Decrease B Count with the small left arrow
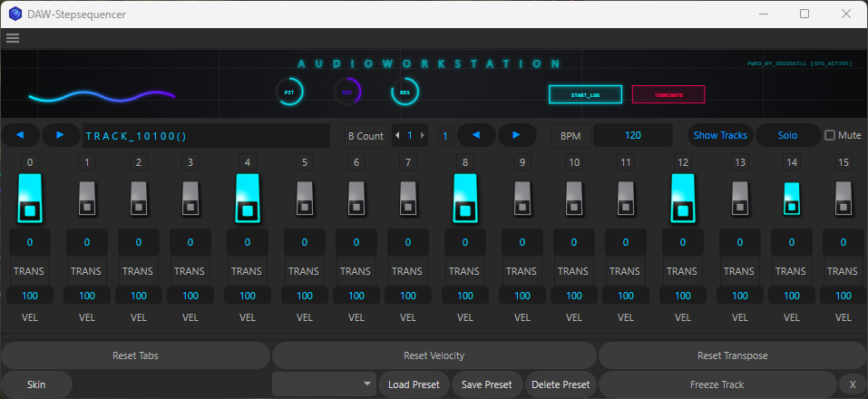Image resolution: width=868 pixels, height=399 pixels. click(397, 135)
